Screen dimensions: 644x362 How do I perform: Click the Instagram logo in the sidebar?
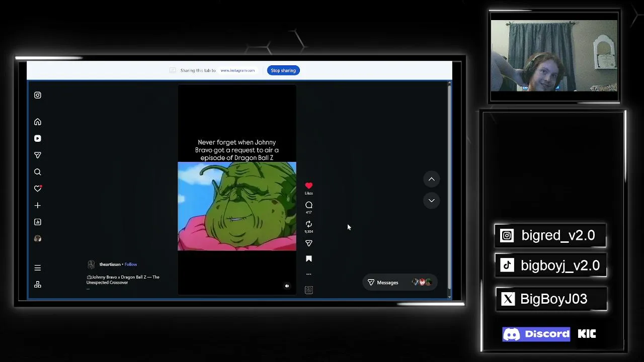[x=38, y=95]
